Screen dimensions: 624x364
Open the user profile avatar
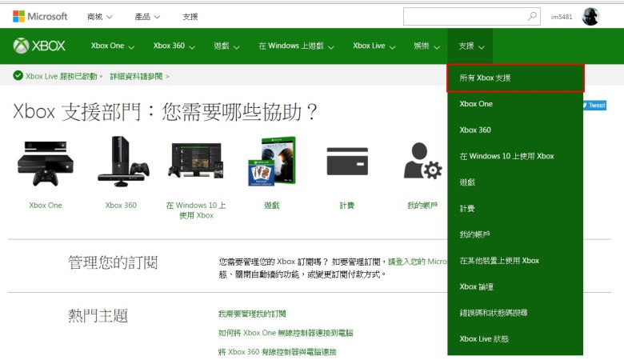590,16
